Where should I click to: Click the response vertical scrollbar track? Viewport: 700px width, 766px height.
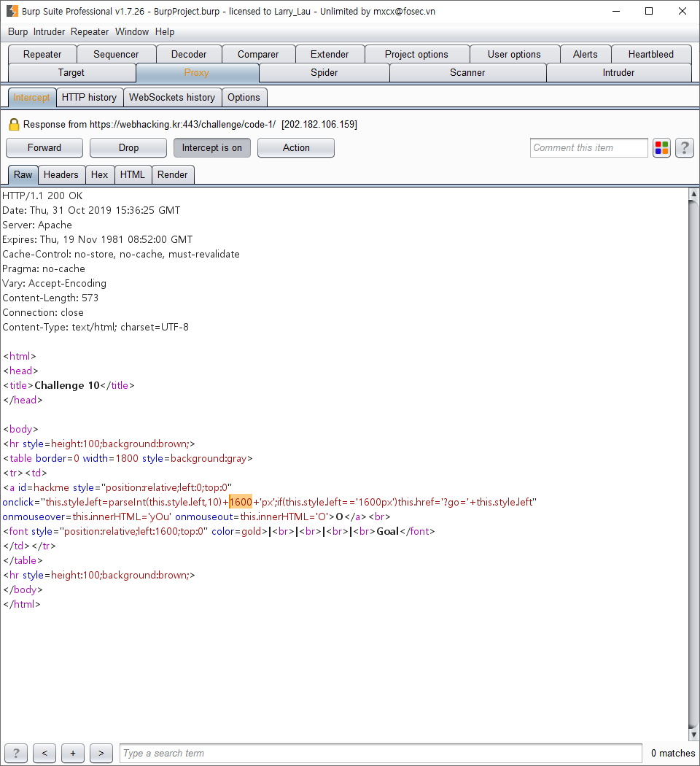point(693,464)
